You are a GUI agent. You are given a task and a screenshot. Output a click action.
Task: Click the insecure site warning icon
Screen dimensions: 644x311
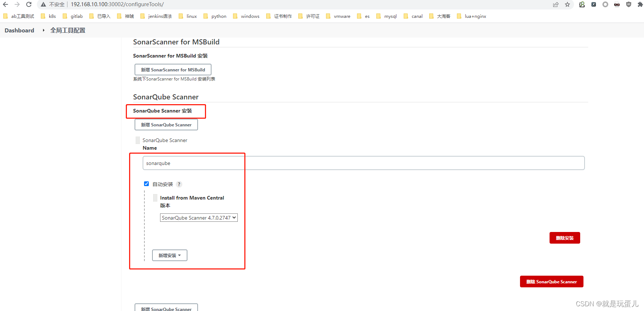point(43,4)
